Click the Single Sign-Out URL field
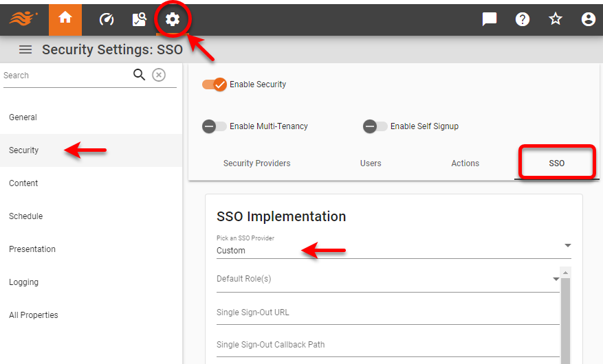The image size is (603, 364). coord(387,312)
